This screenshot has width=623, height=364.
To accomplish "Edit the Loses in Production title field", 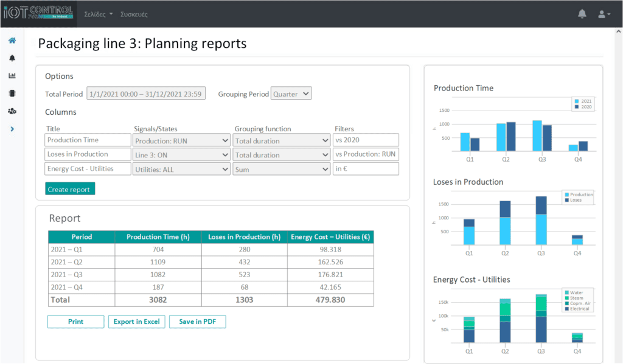I will click(88, 154).
